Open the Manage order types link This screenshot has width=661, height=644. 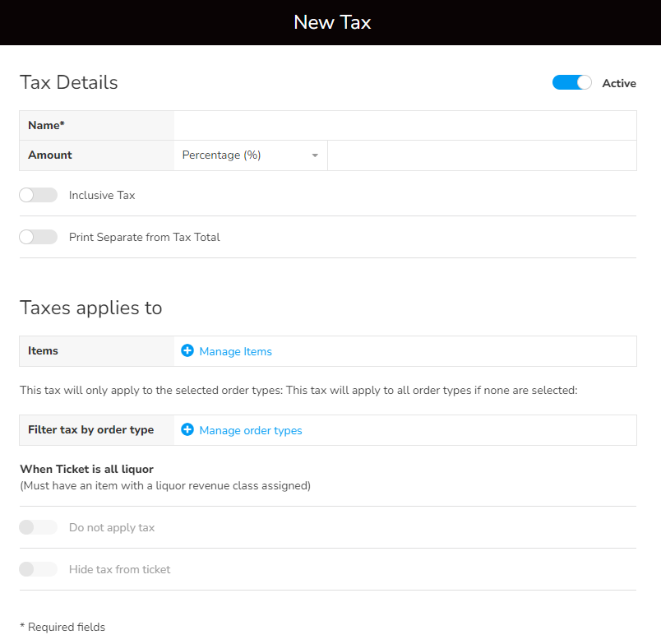point(250,431)
